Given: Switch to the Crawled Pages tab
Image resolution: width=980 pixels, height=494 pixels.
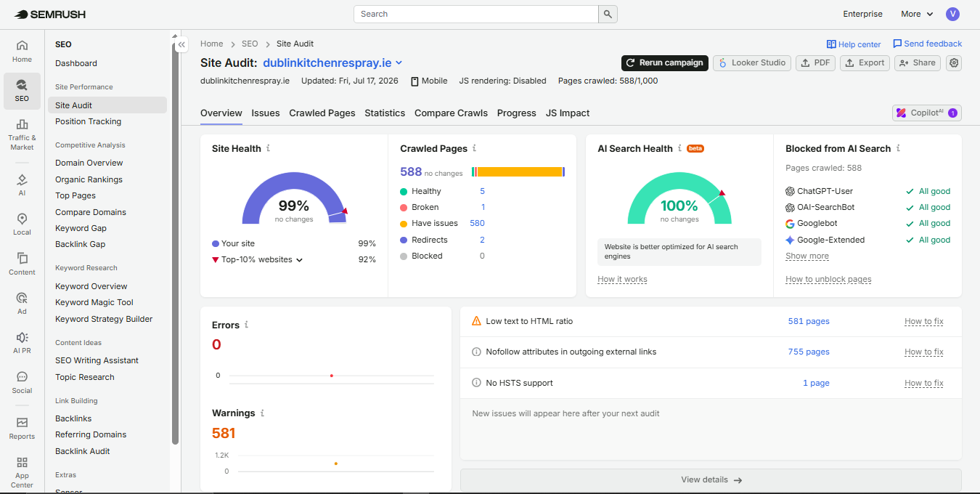Looking at the screenshot, I should tap(322, 113).
